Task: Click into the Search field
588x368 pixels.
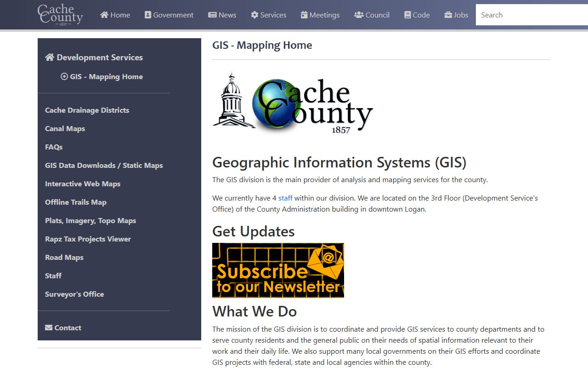Action: 532,15
